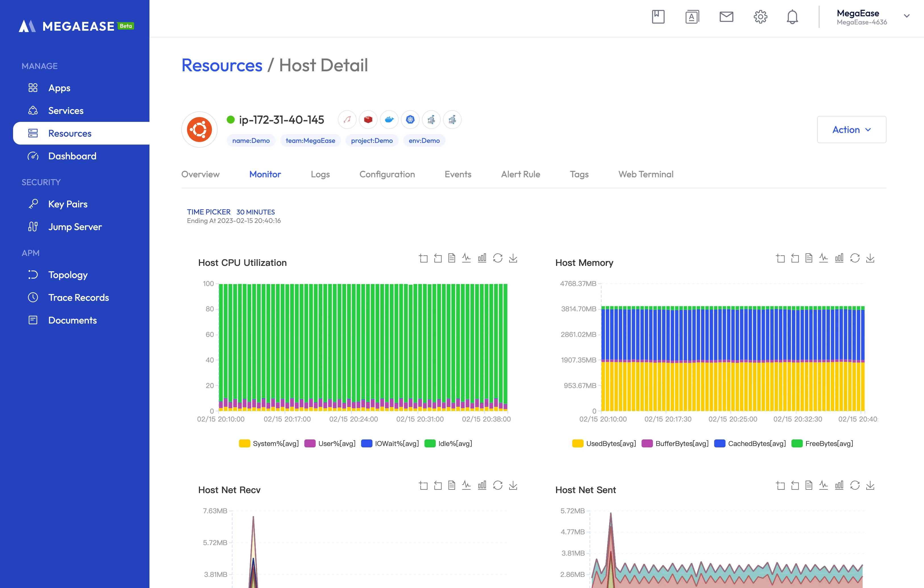Switch to the Logs tab
924x588 pixels.
click(320, 174)
